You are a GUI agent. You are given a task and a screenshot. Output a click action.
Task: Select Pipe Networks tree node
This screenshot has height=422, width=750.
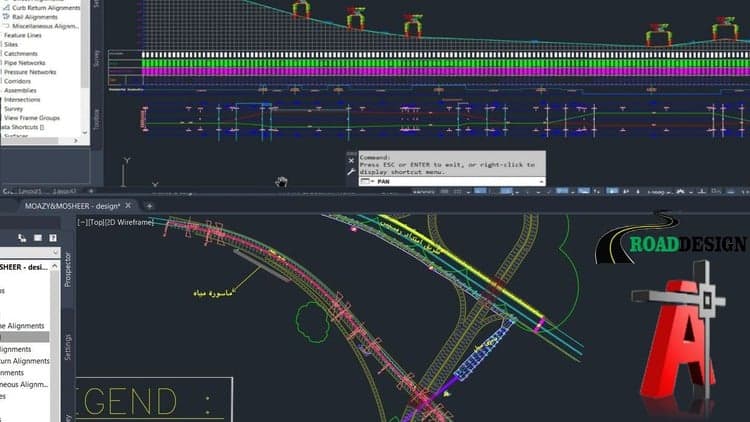pyautogui.click(x=24, y=63)
